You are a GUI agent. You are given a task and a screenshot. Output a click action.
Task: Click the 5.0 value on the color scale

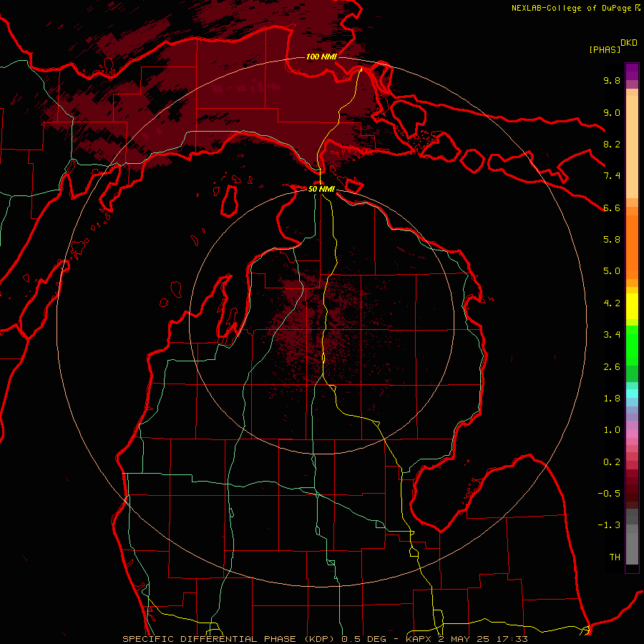click(x=612, y=271)
